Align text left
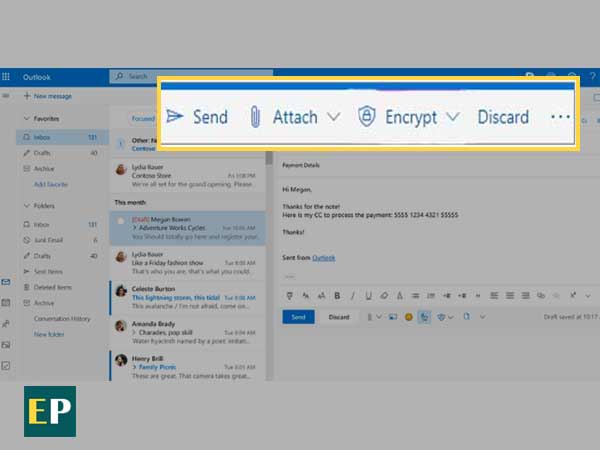The width and height of the screenshot is (600, 450). [x=494, y=295]
